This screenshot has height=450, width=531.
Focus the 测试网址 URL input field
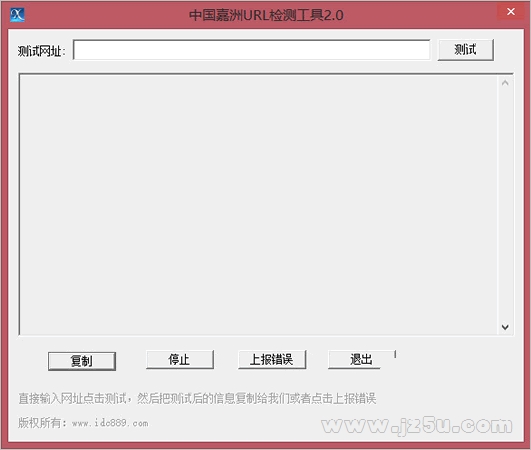252,50
